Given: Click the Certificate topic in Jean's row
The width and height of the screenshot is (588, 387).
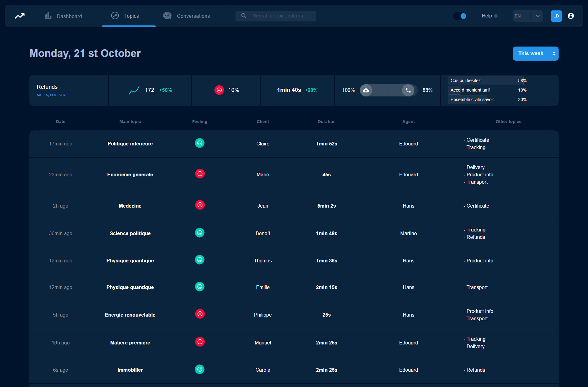Looking at the screenshot, I should [x=476, y=206].
